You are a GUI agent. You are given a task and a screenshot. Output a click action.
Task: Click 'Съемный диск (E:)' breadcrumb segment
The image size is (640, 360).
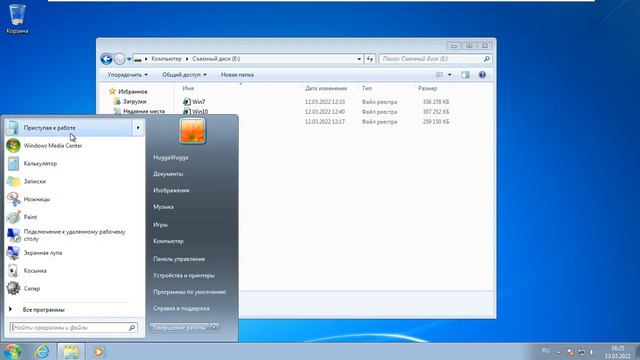216,59
